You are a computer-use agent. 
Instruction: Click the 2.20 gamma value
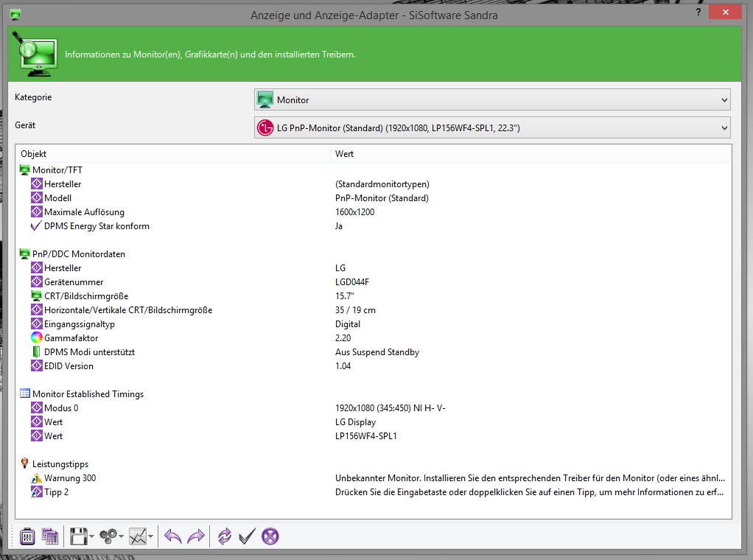343,338
